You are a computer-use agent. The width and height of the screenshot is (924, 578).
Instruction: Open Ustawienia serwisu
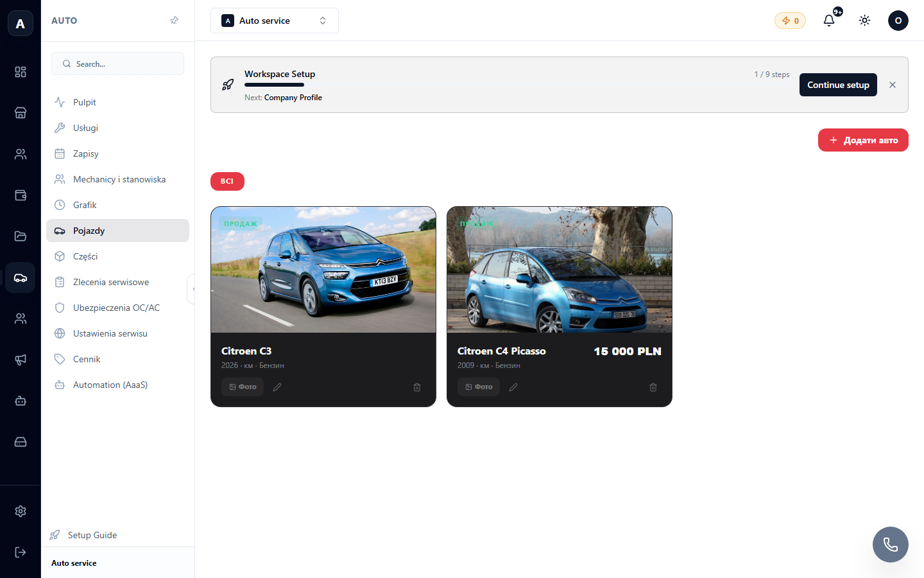[x=117, y=333]
